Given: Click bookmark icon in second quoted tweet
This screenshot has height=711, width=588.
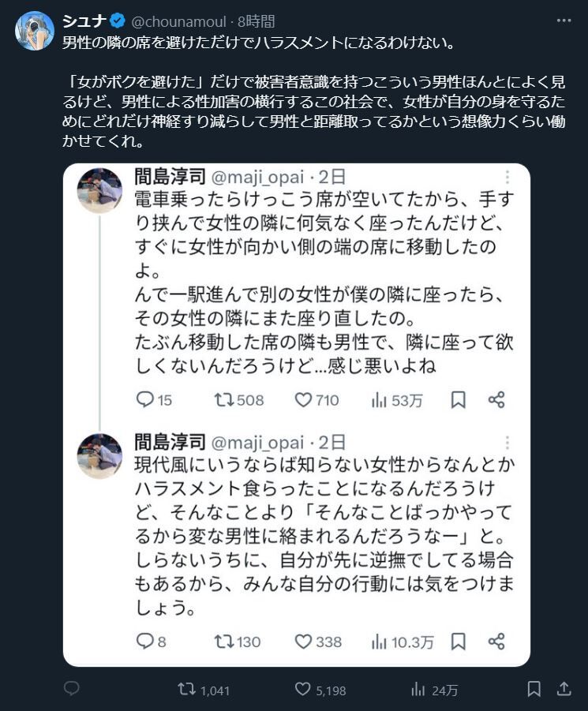Looking at the screenshot, I should [458, 642].
